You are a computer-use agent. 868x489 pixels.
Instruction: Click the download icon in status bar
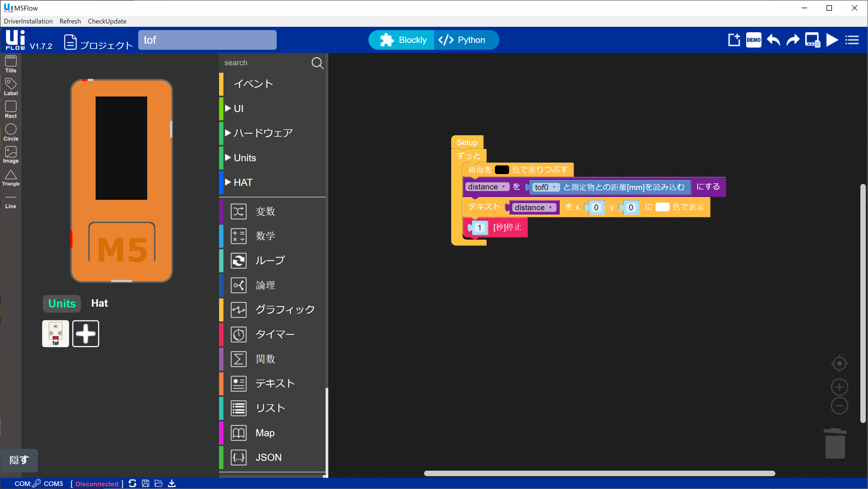(x=172, y=483)
